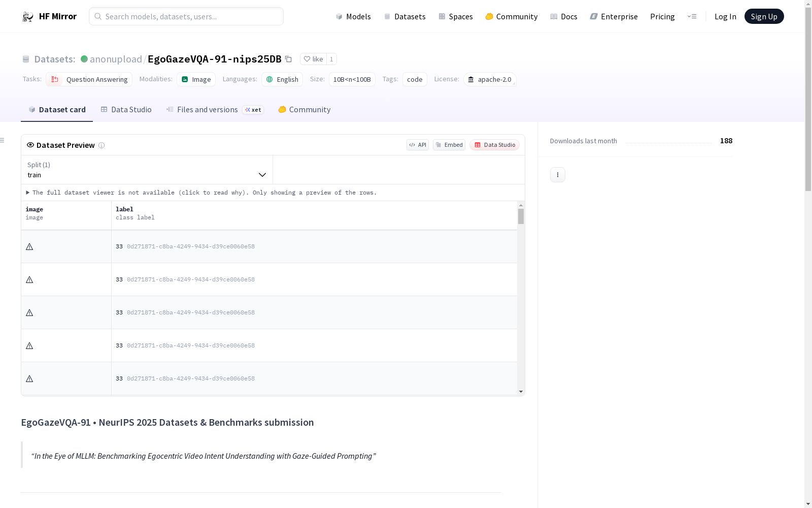Open the table of contents sidebar toggle
This screenshot has width=812, height=508.
click(x=3, y=140)
